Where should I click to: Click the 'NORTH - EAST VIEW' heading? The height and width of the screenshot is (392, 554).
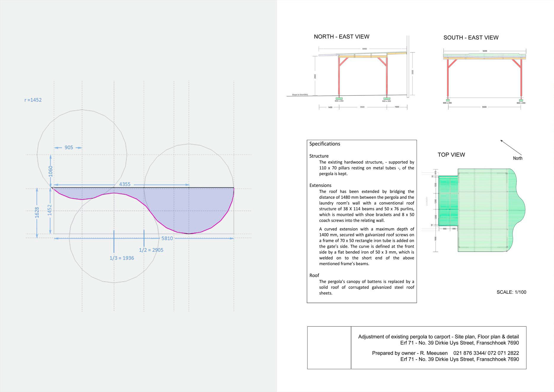coord(342,36)
